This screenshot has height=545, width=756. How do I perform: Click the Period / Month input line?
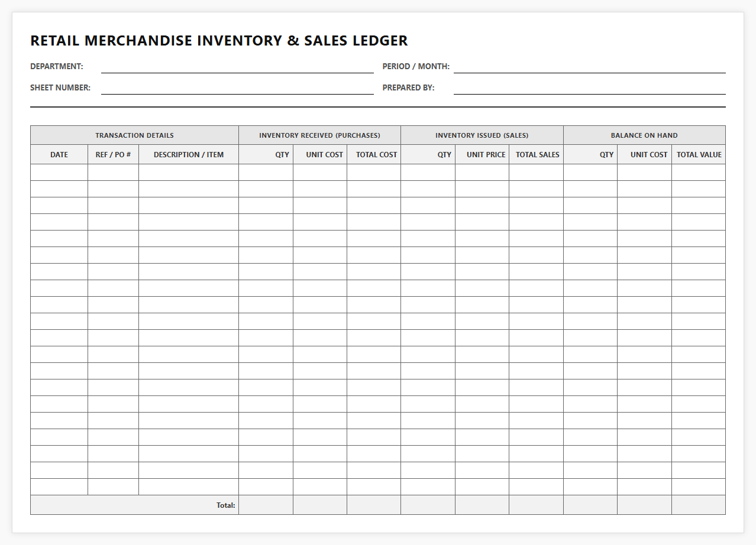tap(590, 67)
